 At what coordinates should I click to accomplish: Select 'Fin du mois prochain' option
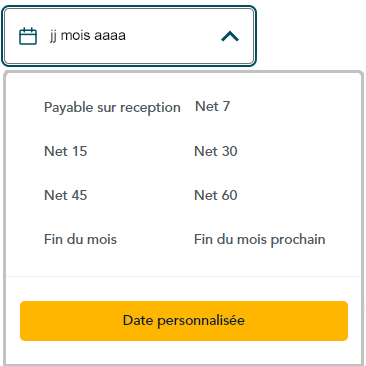[x=260, y=240]
